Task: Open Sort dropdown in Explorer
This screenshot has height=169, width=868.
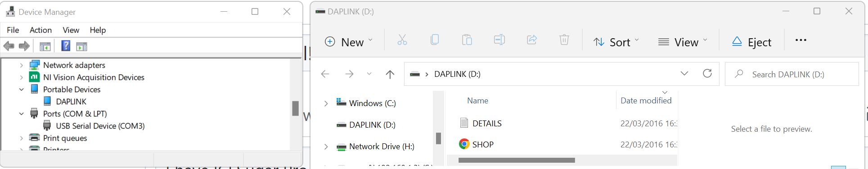Action: (616, 42)
